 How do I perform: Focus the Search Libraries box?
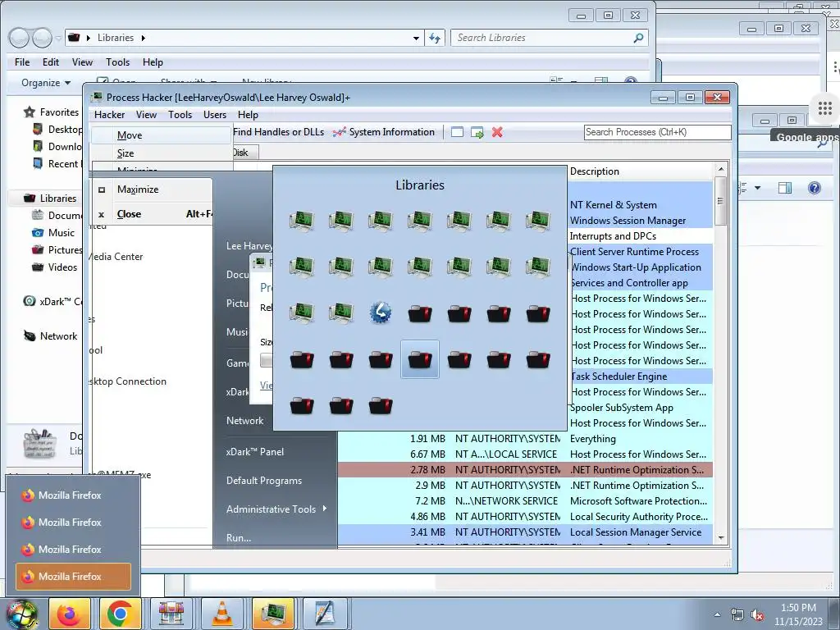pos(550,38)
